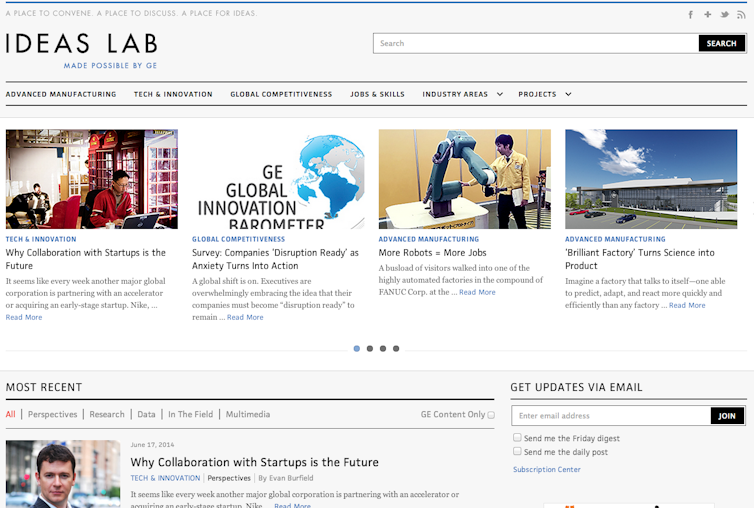Click Advanced Manufacturing label above More Robots
The width and height of the screenshot is (754, 508).
pos(428,239)
